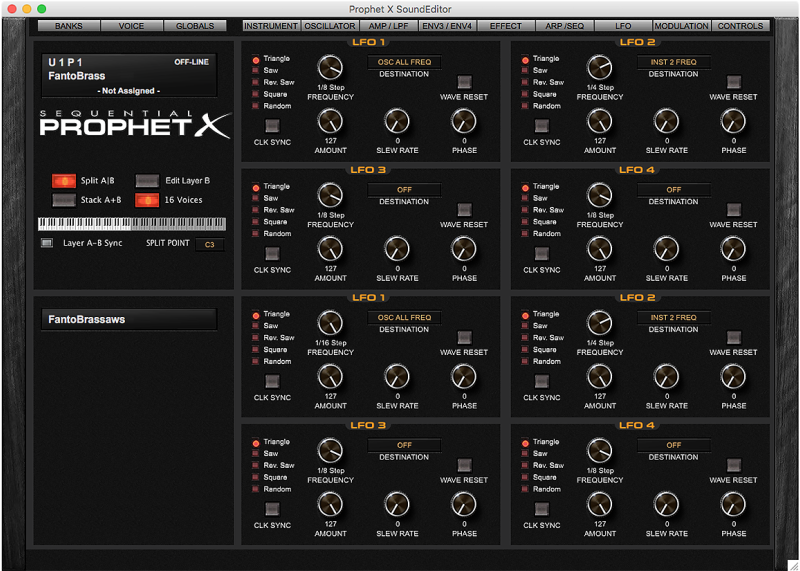800x571 pixels.
Task: Toggle the Layer A-B Sync checkbox
Action: [46, 243]
